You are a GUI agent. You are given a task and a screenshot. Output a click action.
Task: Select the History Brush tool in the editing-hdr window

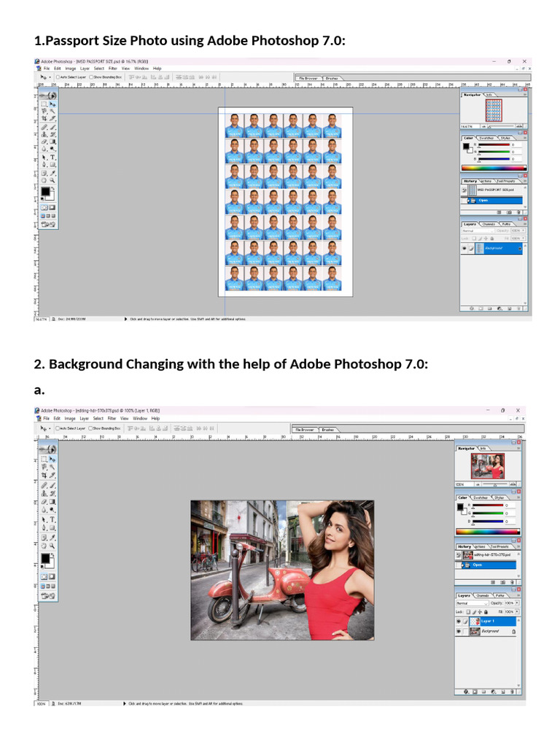(52, 494)
